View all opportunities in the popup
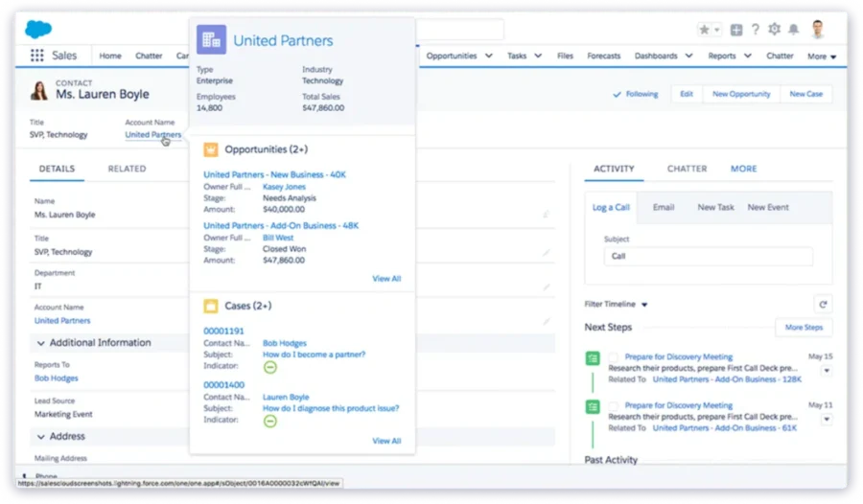The height and width of the screenshot is (504, 863). click(x=386, y=279)
